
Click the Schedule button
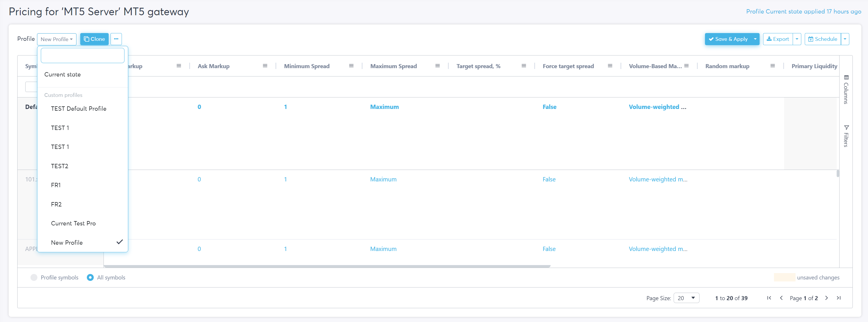[x=823, y=39]
